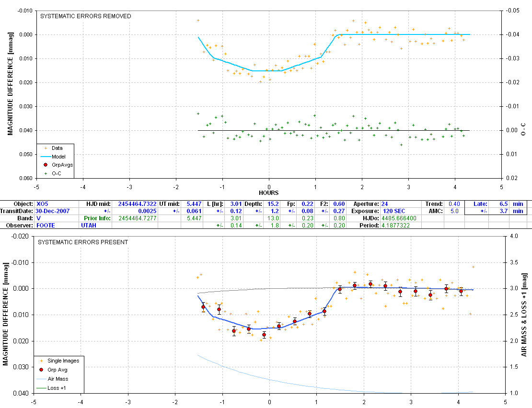Select the Trend value 0.40
This screenshot has height=408, width=532.
coord(454,204)
